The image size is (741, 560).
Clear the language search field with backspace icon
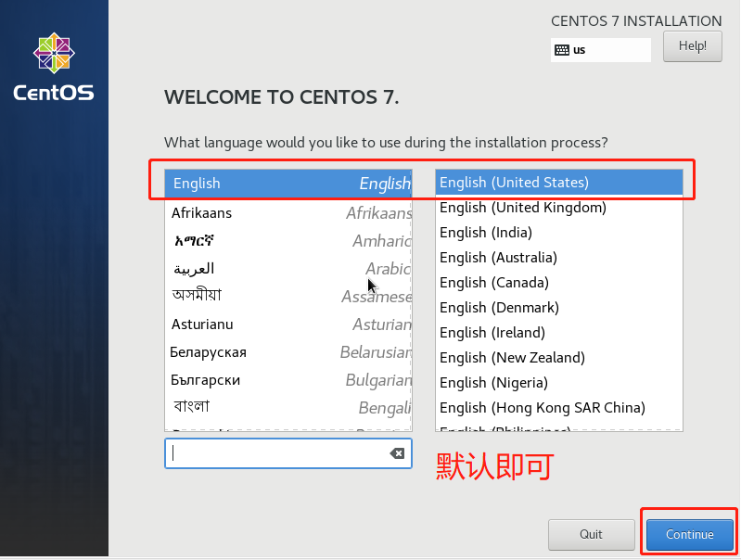click(397, 453)
